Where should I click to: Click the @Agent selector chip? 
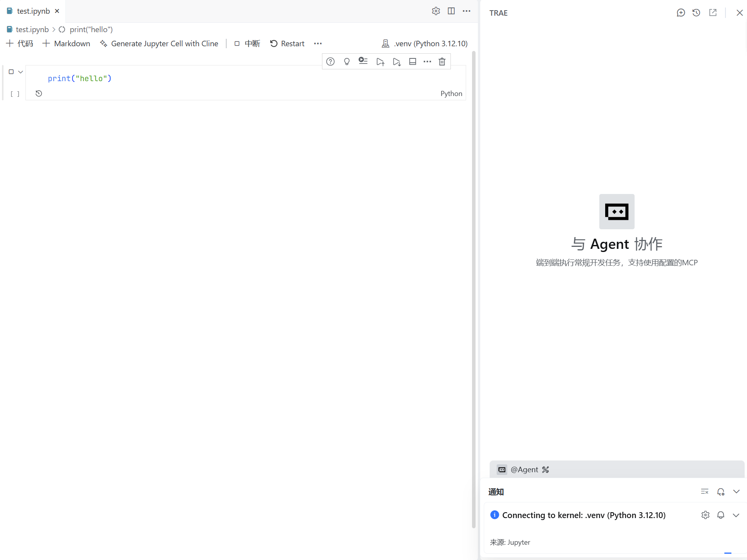click(x=518, y=469)
